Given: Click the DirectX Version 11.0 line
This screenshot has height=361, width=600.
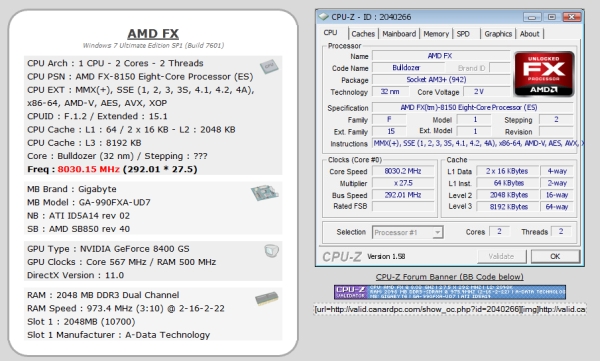Looking at the screenshot, I should click(x=75, y=275).
